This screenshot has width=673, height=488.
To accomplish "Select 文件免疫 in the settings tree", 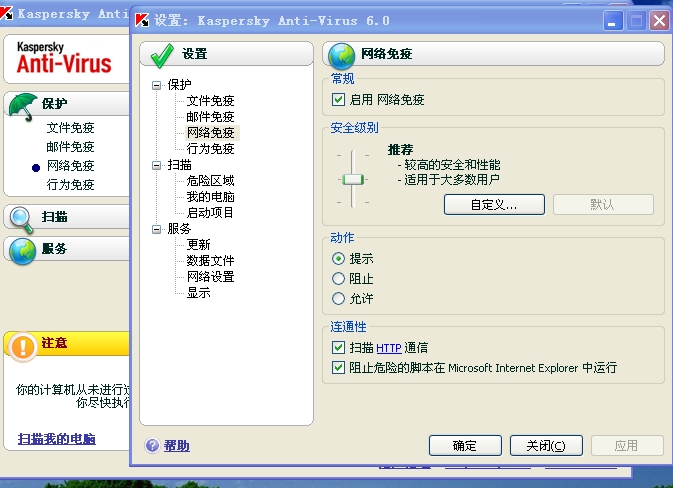I will pyautogui.click(x=210, y=101).
